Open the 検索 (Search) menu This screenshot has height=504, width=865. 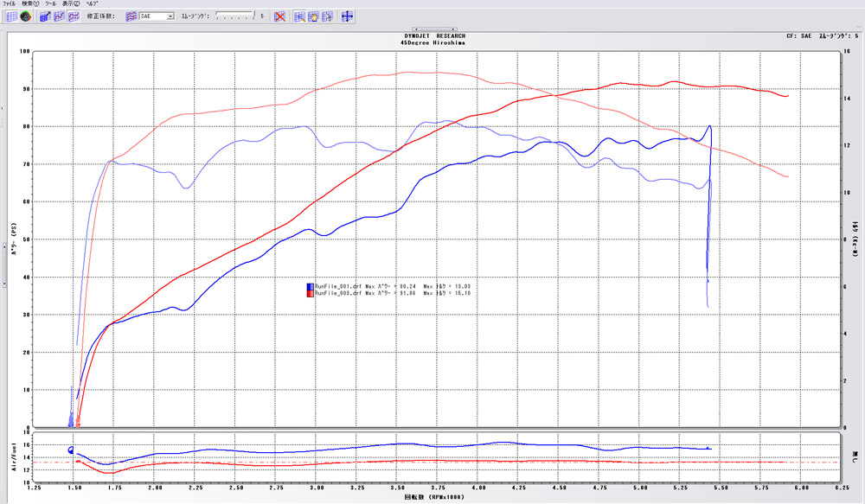(30, 4)
